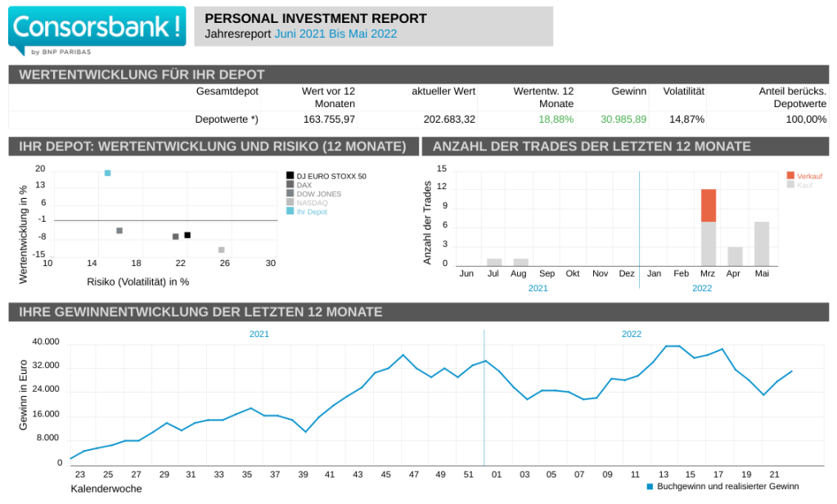Click the light gray NASDAQ scatter point
The width and height of the screenshot is (837, 504).
[x=221, y=250]
